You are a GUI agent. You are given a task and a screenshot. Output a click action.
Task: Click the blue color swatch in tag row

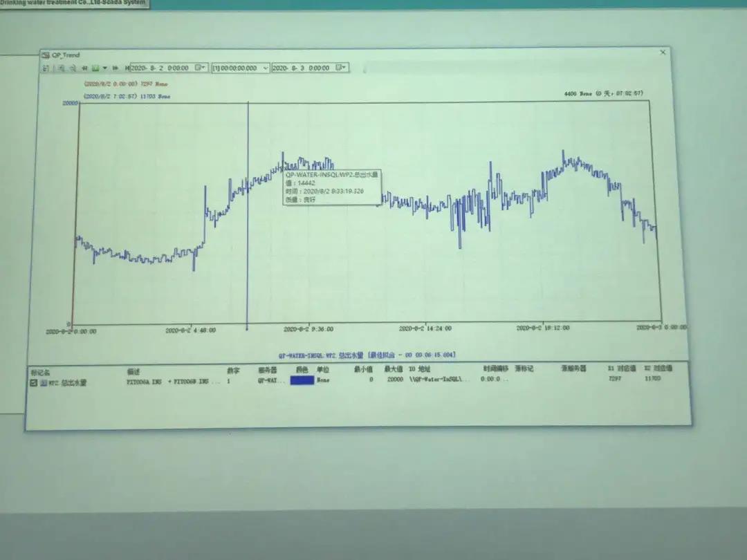(302, 380)
